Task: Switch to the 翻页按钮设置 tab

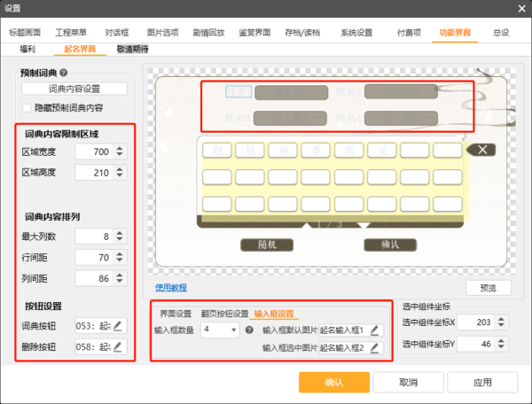Action: click(x=223, y=314)
